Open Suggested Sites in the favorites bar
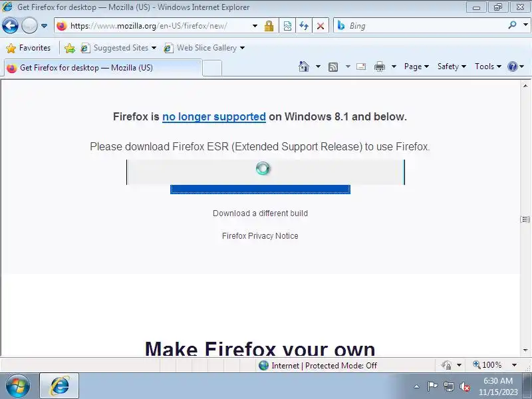Viewport: 532px width, 399px height. (x=118, y=48)
